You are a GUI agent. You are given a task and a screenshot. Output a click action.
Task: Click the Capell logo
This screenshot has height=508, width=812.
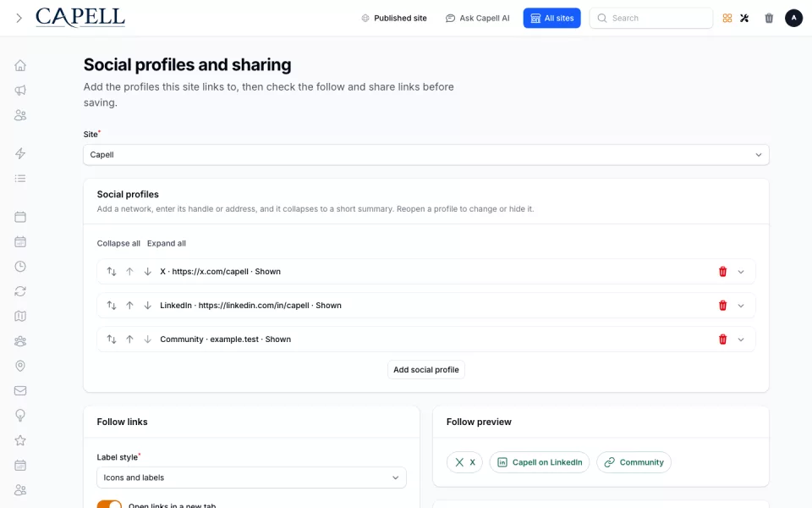pos(80,18)
